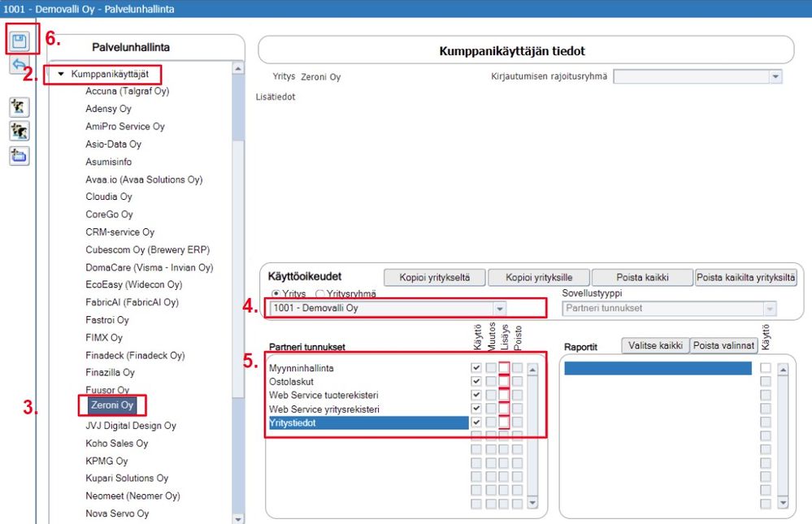Enable Poisto checkbox for Ostolaskut
812x524 pixels.
517,381
